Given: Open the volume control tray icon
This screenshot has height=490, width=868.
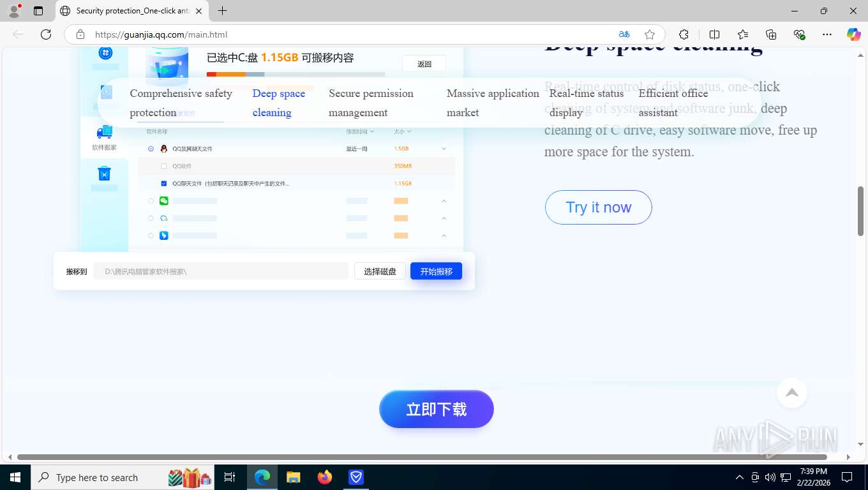Looking at the screenshot, I should [770, 477].
